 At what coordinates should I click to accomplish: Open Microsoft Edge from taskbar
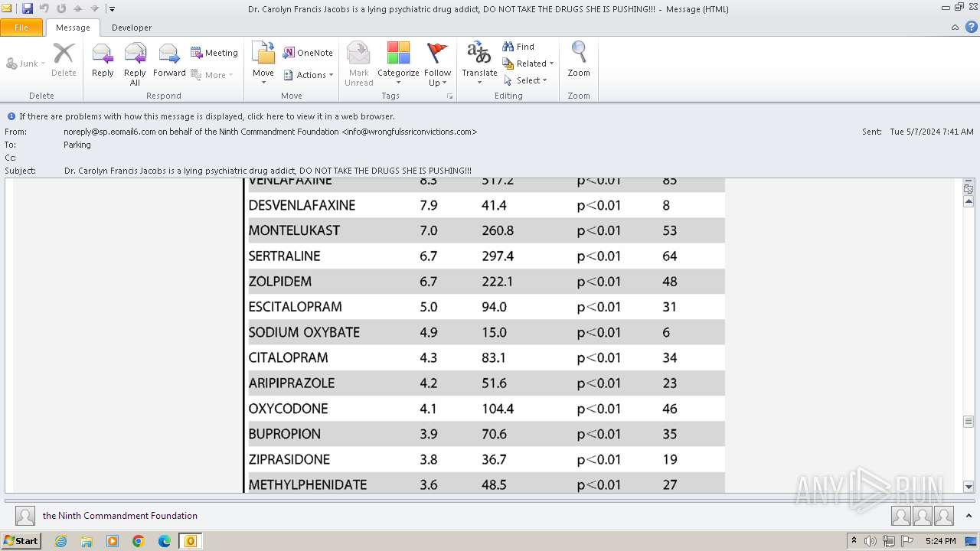point(165,541)
